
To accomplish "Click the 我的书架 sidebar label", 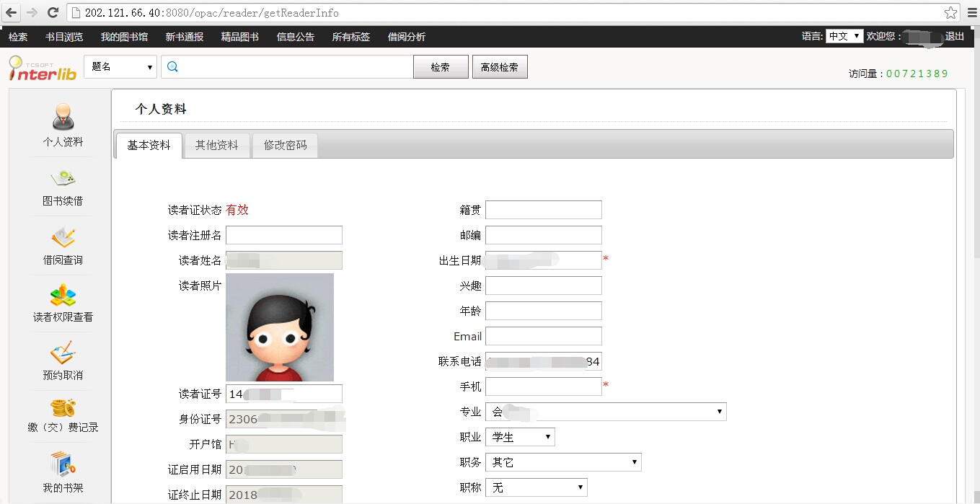I will tap(63, 488).
